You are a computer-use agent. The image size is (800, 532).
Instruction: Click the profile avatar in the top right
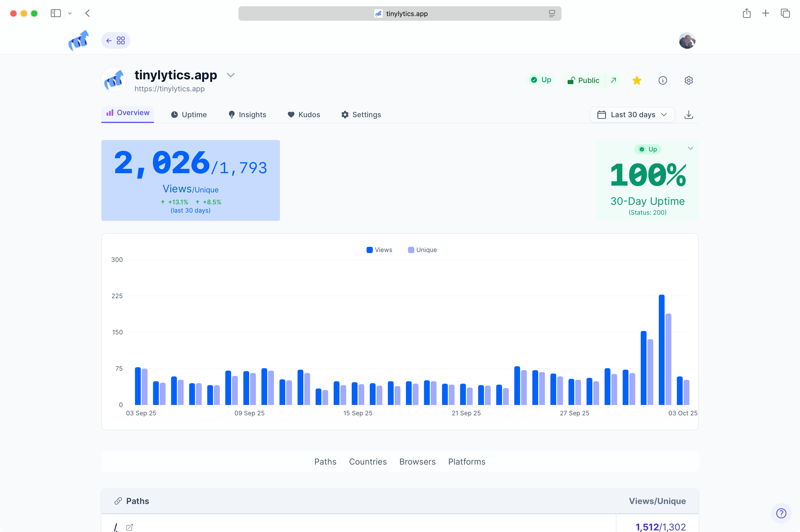[687, 40]
